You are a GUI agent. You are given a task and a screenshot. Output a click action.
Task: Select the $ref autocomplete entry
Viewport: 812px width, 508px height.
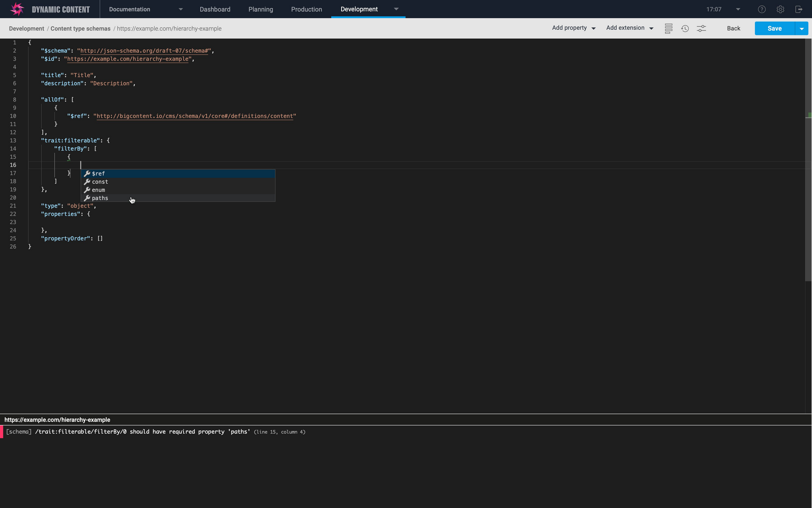[x=98, y=173]
